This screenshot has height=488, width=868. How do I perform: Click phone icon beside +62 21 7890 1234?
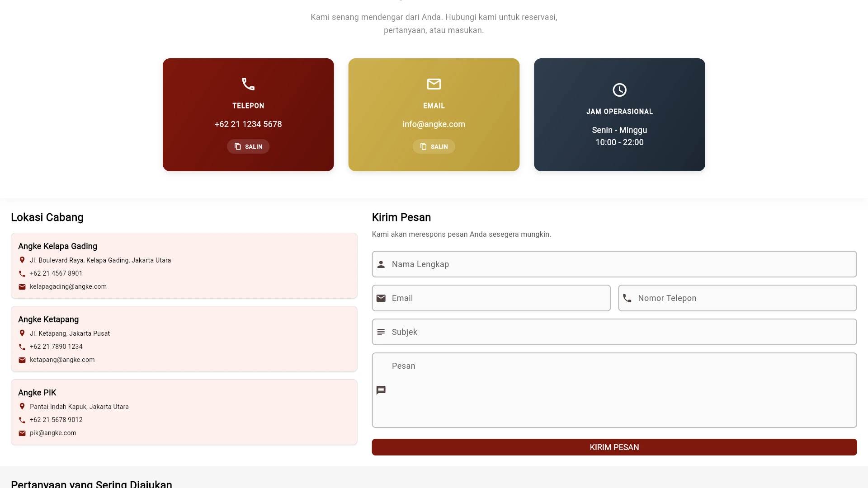tap(22, 347)
